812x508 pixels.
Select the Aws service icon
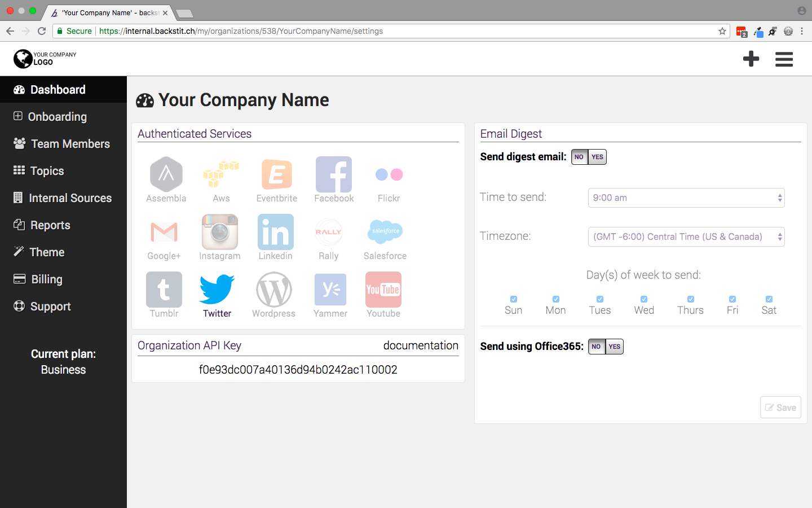221,174
